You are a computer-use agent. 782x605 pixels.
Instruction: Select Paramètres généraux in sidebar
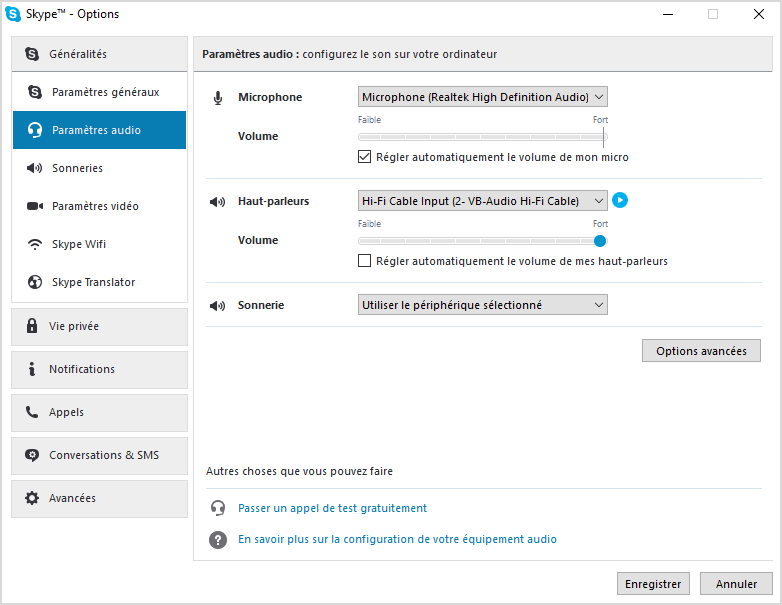point(100,92)
